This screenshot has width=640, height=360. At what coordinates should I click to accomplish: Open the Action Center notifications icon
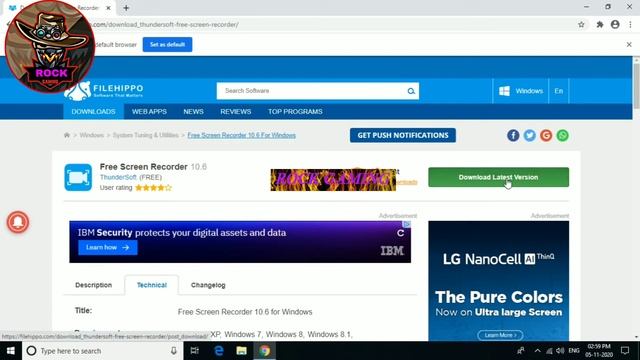625,351
